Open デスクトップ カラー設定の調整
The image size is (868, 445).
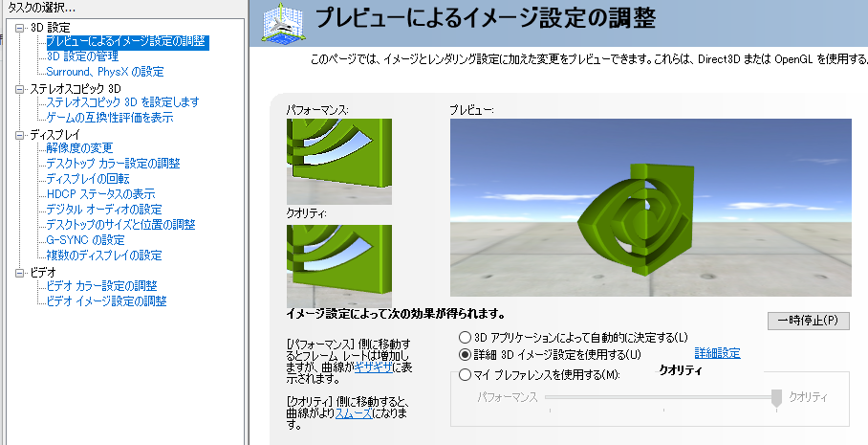coord(113,164)
